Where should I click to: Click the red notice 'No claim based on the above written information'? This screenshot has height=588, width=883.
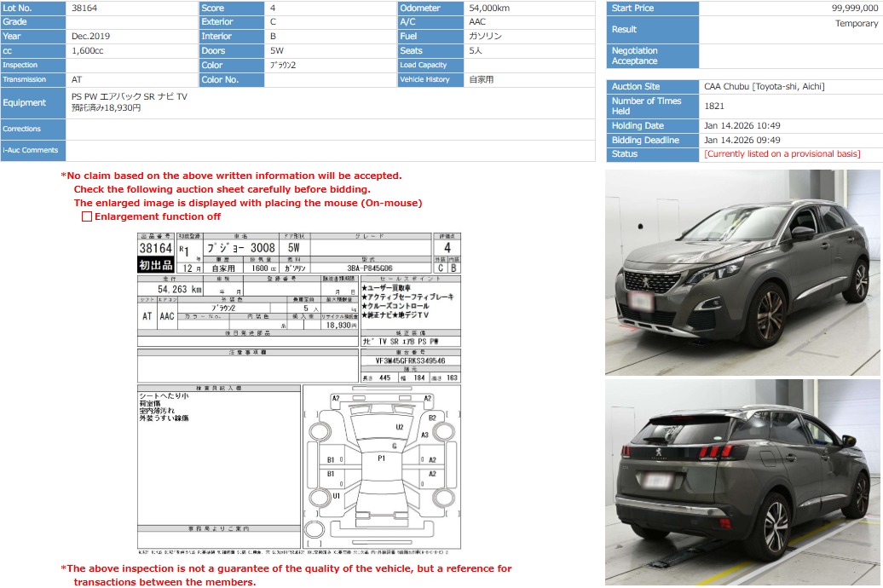click(x=232, y=176)
